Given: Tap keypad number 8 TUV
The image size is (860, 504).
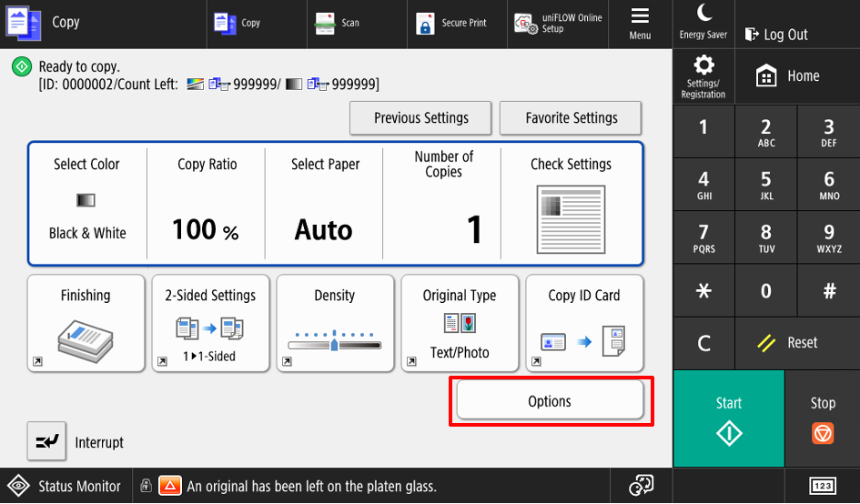Looking at the screenshot, I should [x=766, y=237].
